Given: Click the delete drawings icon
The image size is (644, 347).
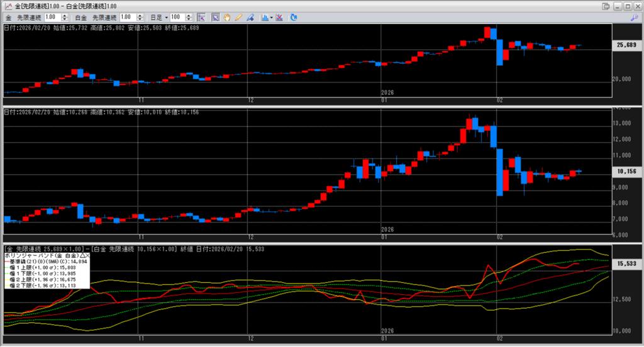Looking at the screenshot, I should tap(279, 17).
